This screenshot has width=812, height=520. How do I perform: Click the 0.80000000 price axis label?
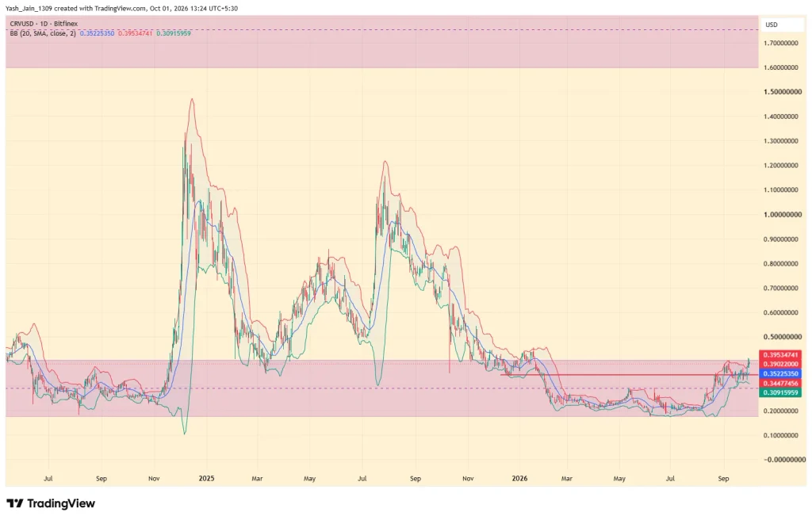coord(781,264)
